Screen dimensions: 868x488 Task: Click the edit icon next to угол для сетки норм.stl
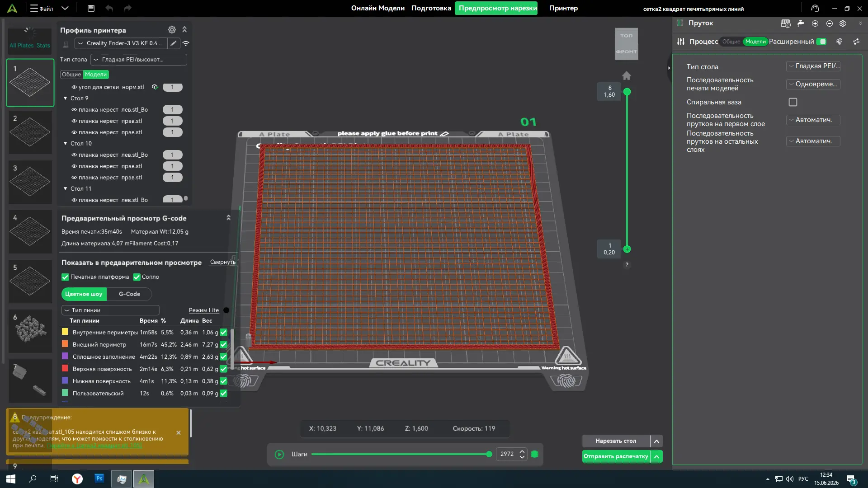coord(155,87)
